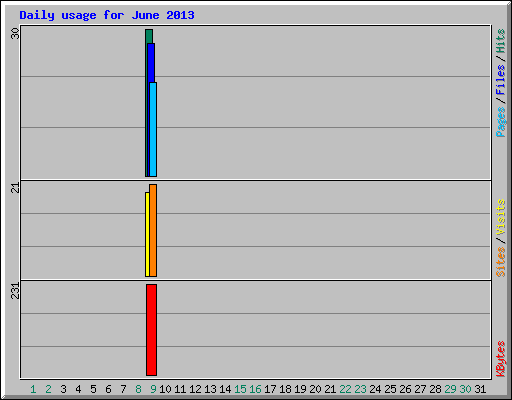Click day 13 on the x-axis

pos(210,389)
